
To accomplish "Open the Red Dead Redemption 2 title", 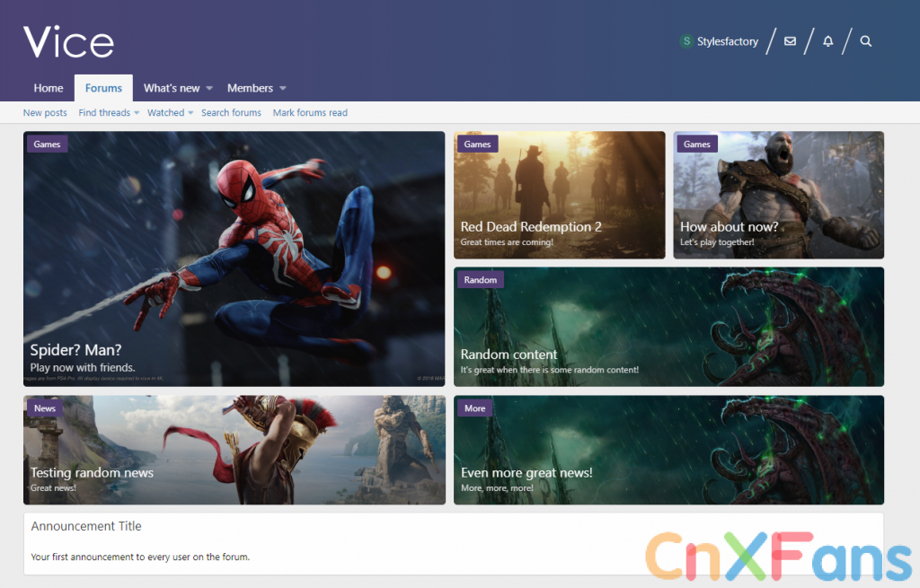I will coord(531,227).
